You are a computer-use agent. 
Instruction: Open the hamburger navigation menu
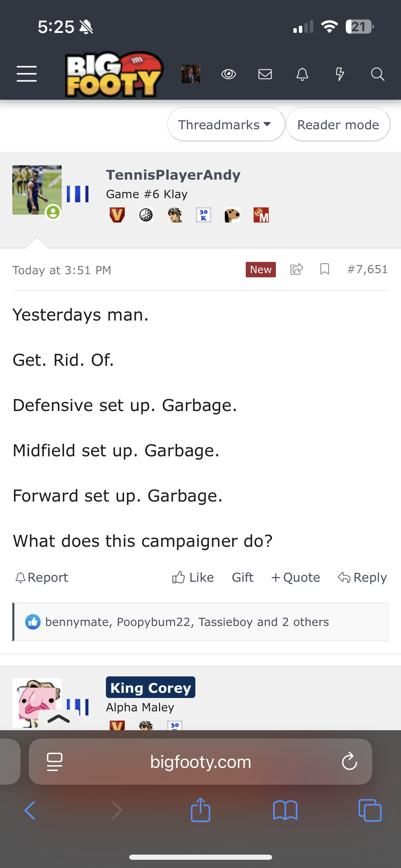coord(27,74)
